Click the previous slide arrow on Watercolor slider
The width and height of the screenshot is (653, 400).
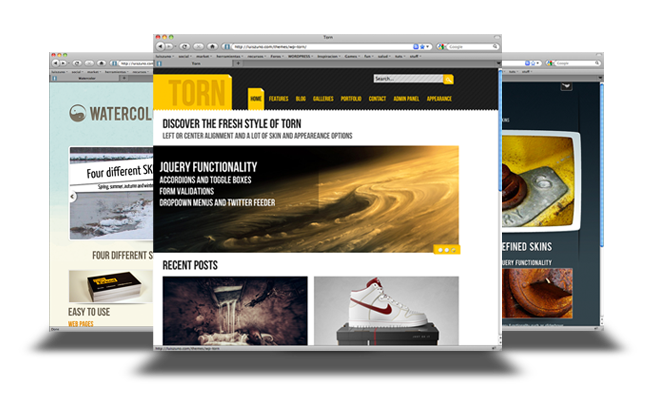pyautogui.click(x=73, y=196)
